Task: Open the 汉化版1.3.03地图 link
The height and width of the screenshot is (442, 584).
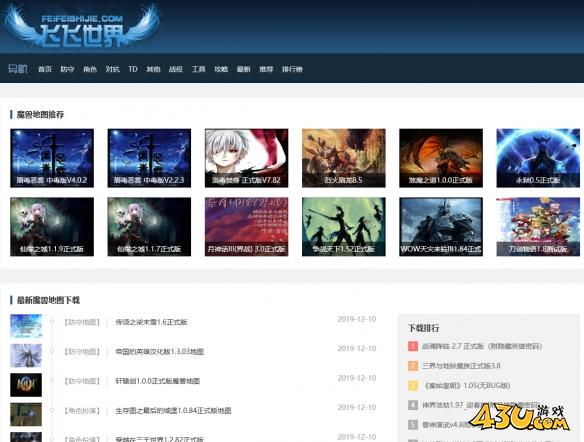Action: pyautogui.click(x=159, y=352)
